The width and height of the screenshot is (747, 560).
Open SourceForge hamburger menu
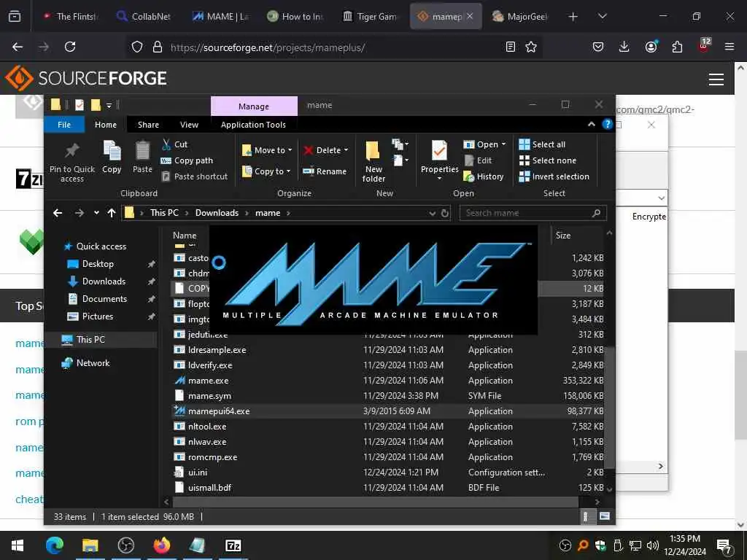[716, 79]
